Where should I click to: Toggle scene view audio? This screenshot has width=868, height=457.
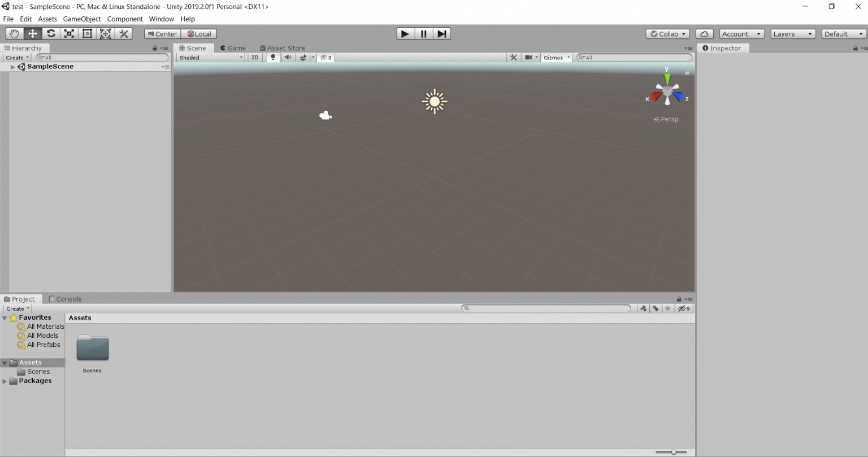click(x=288, y=57)
